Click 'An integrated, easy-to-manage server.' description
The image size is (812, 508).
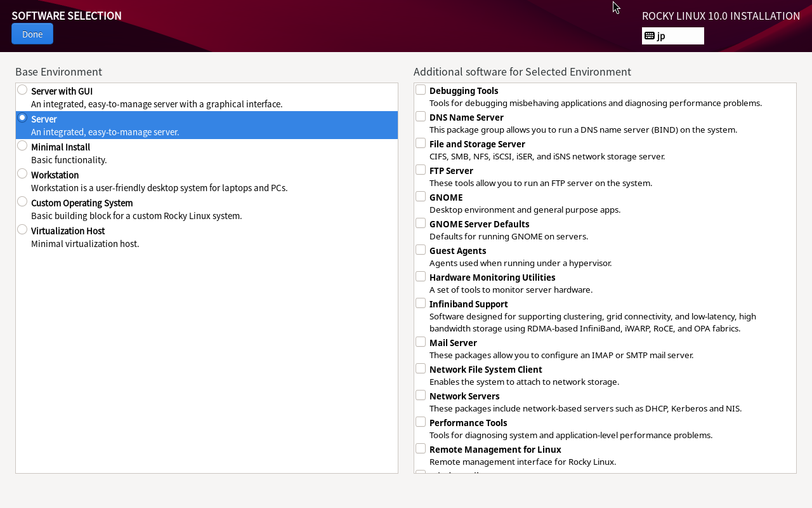point(105,132)
